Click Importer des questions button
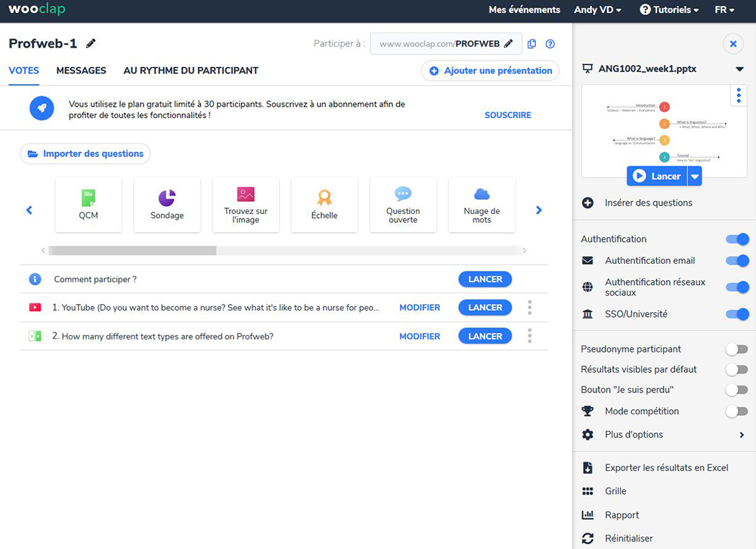Screen dimensions: 756x549 click(85, 154)
